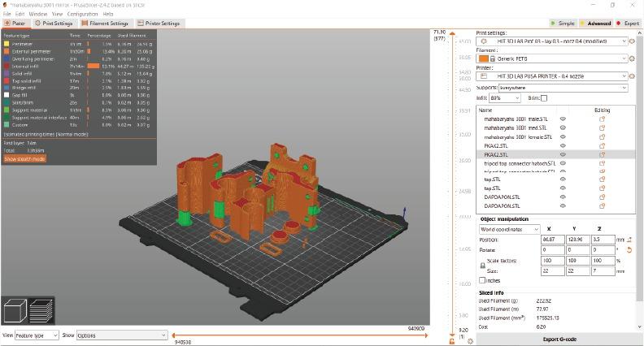Toggle visibility of first PKAK2.STL
The image size is (644, 346).
[563, 145]
